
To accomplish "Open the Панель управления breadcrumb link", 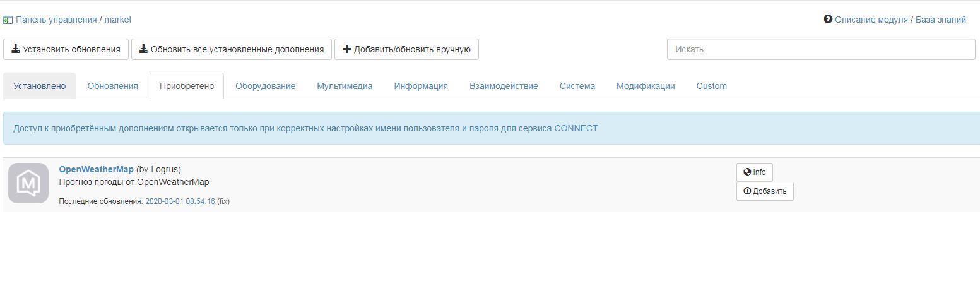I will pos(56,20).
